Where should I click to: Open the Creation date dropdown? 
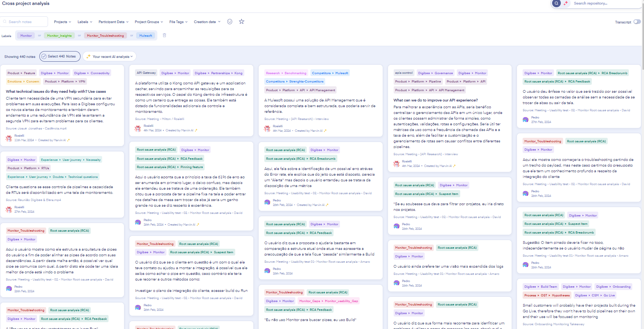(207, 22)
